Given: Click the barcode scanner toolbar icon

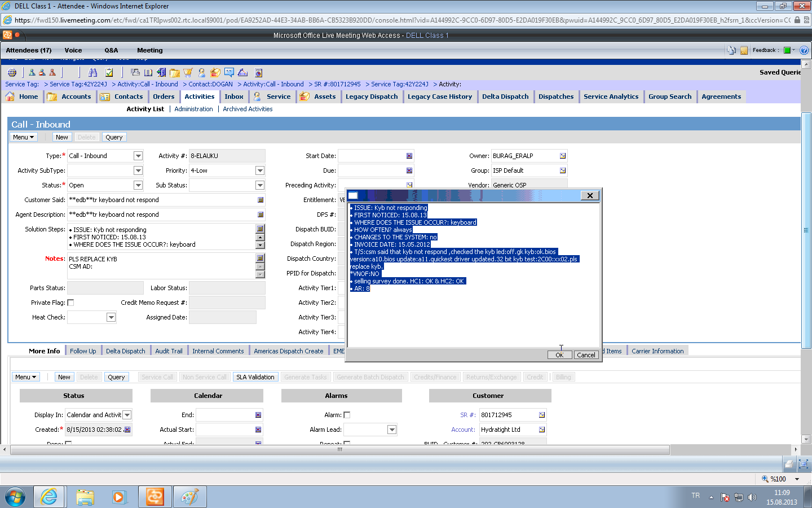Looking at the screenshot, I should [x=243, y=72].
